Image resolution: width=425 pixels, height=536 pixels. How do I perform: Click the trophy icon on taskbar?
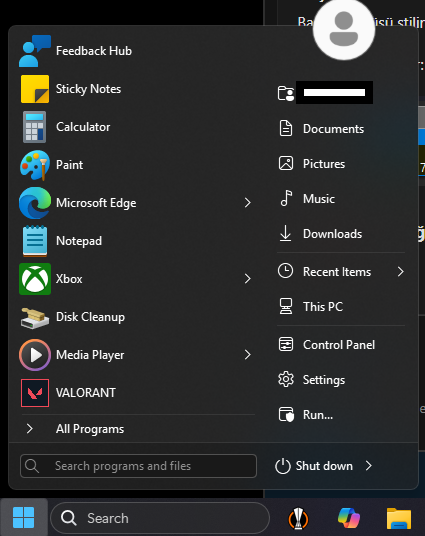point(298,518)
